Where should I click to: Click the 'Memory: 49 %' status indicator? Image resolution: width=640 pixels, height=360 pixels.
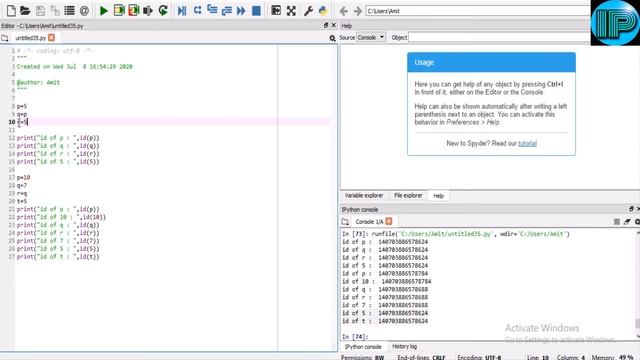click(612, 357)
